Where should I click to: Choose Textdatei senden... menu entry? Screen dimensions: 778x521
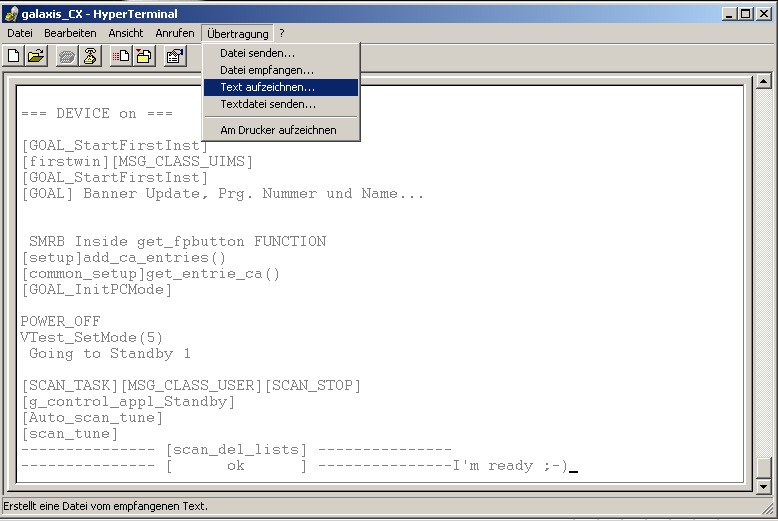pyautogui.click(x=281, y=104)
